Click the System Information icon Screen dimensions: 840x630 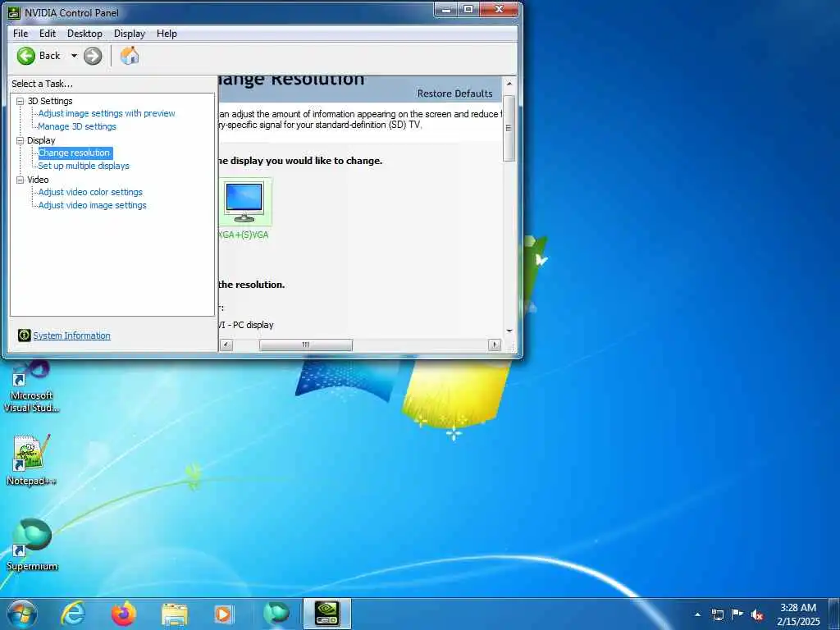pos(24,336)
